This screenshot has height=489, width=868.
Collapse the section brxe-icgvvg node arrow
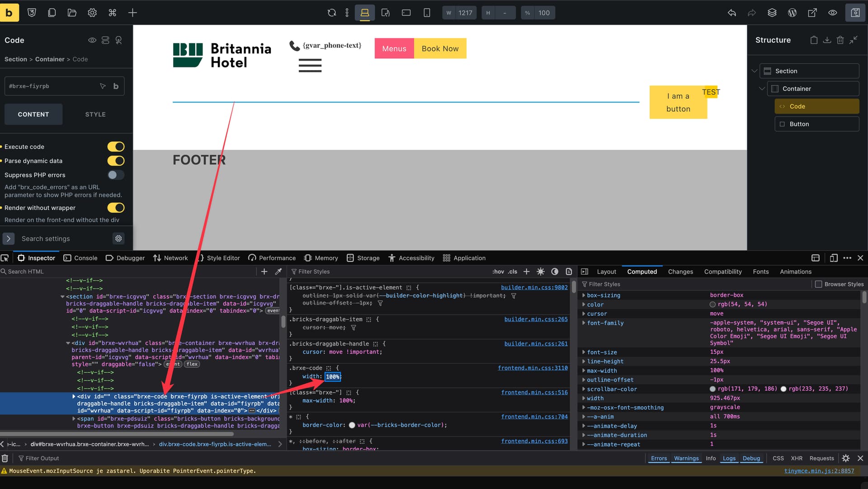(62, 297)
